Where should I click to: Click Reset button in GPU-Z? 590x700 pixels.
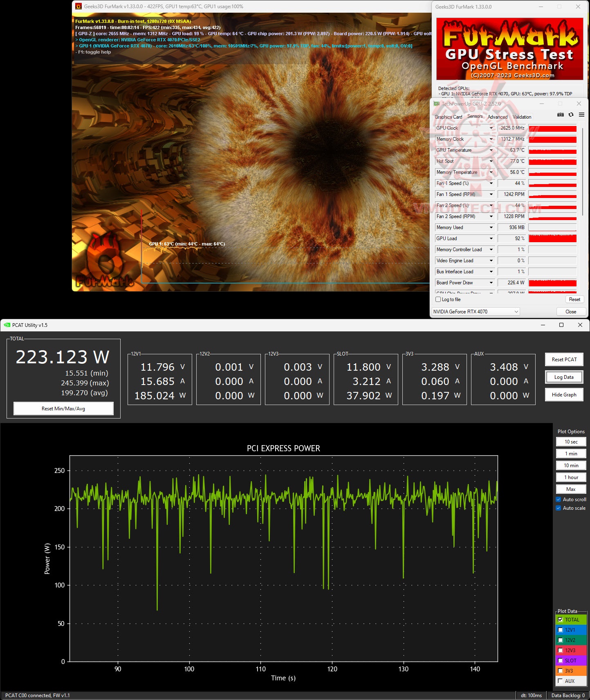[x=574, y=299]
